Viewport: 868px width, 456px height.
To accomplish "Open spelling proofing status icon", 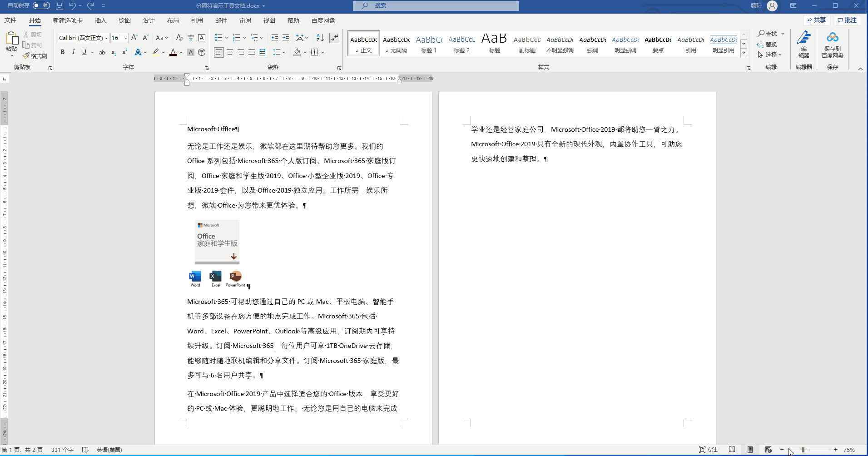I will 85,450.
